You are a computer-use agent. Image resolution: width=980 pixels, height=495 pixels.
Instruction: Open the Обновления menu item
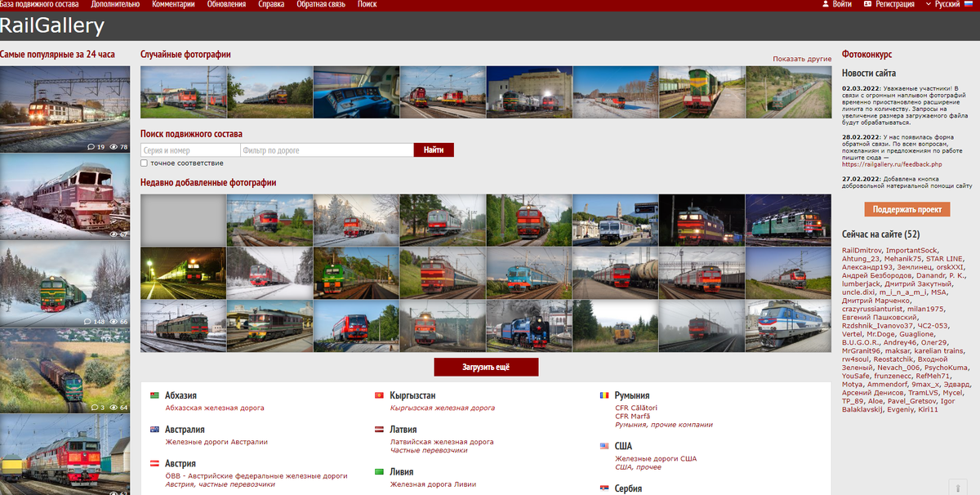(226, 5)
